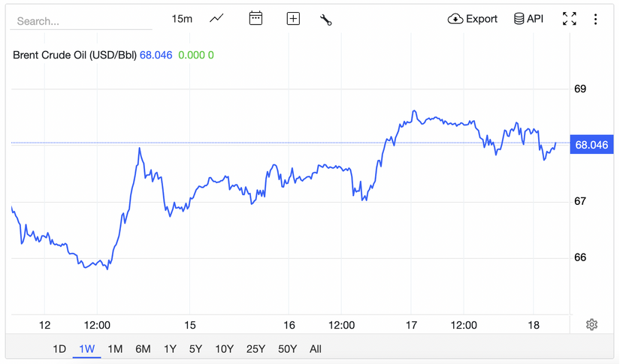Image resolution: width=620 pixels, height=364 pixels.
Task: Toggle fullscreen chart view
Action: pos(570,19)
